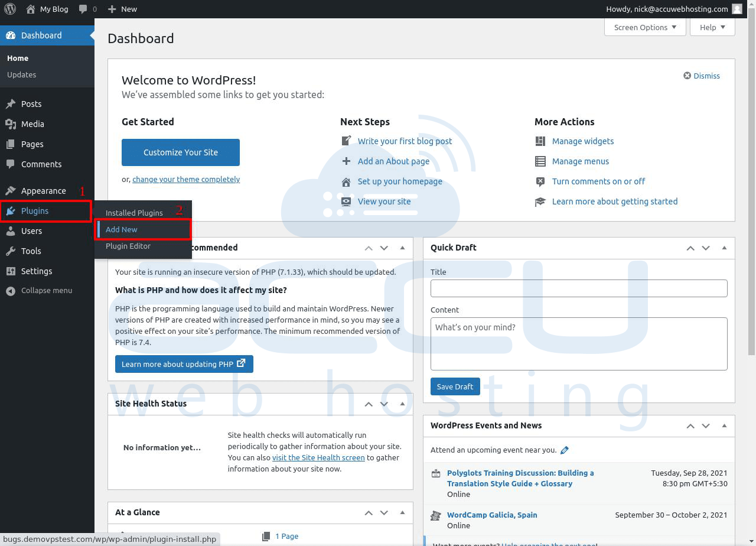This screenshot has height=546, width=756.
Task: Click the 1 Page link in At a Glance
Action: coord(286,536)
